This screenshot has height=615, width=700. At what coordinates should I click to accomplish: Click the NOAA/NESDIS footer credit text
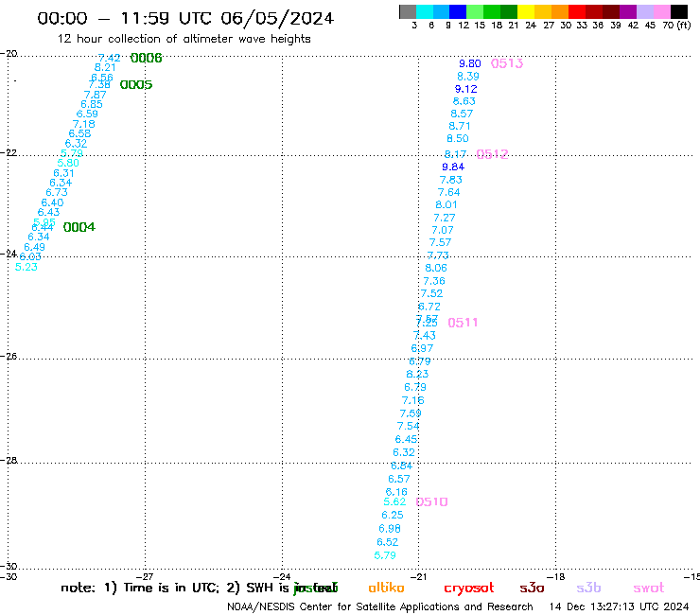click(380, 606)
